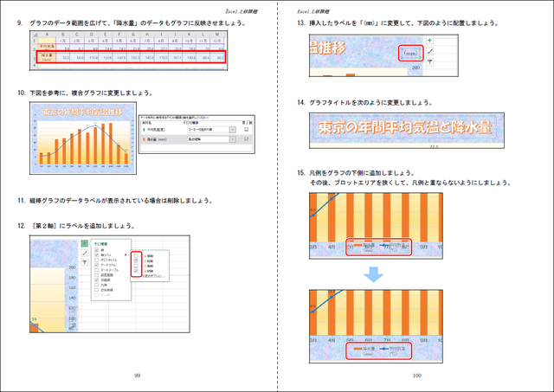Image resolution: width=554 pixels, height=392 pixels.
Task: Open chart type dropdown for 降水量 series
Action: click(233, 139)
